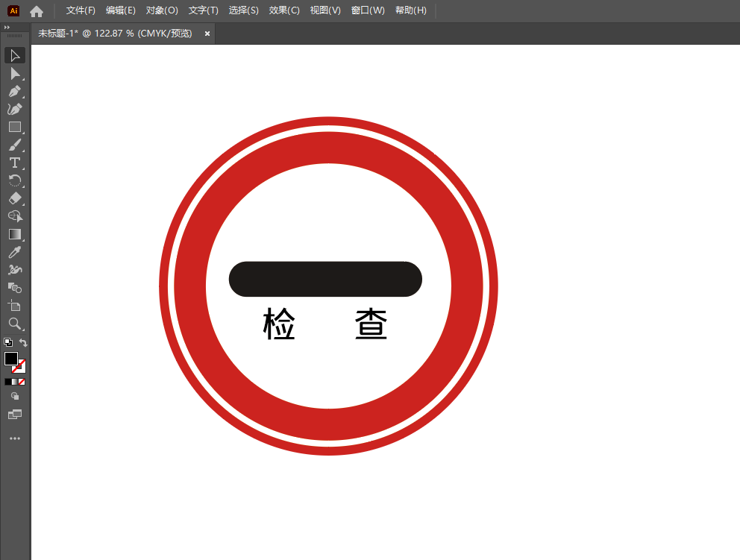Open the Gradient tool

click(14, 234)
